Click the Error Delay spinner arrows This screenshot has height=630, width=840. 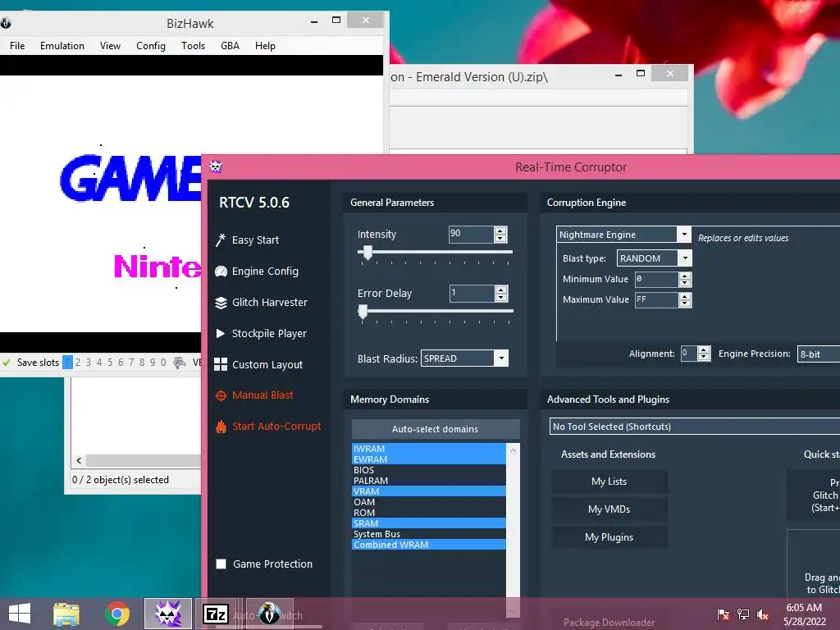(501, 293)
